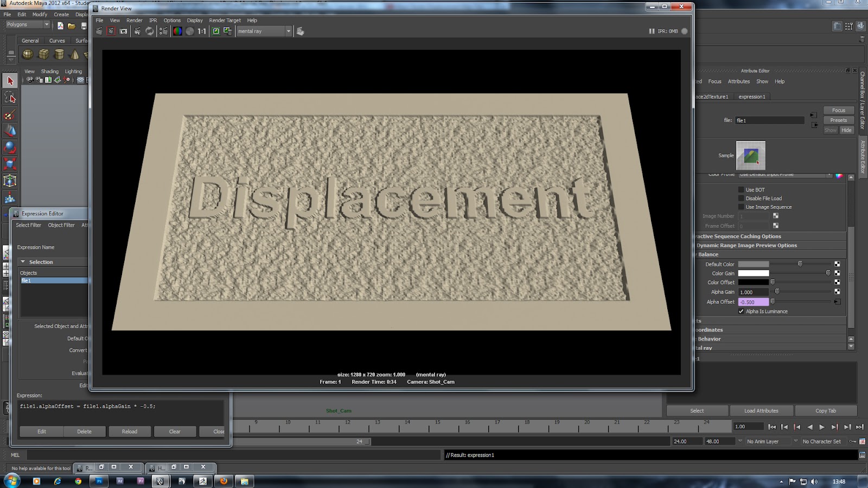Click the Render Time status in Render View

(373, 382)
